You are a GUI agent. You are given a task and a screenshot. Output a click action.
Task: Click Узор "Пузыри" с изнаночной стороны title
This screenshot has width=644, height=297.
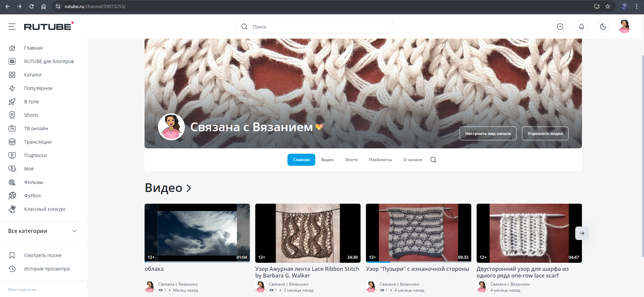point(418,269)
